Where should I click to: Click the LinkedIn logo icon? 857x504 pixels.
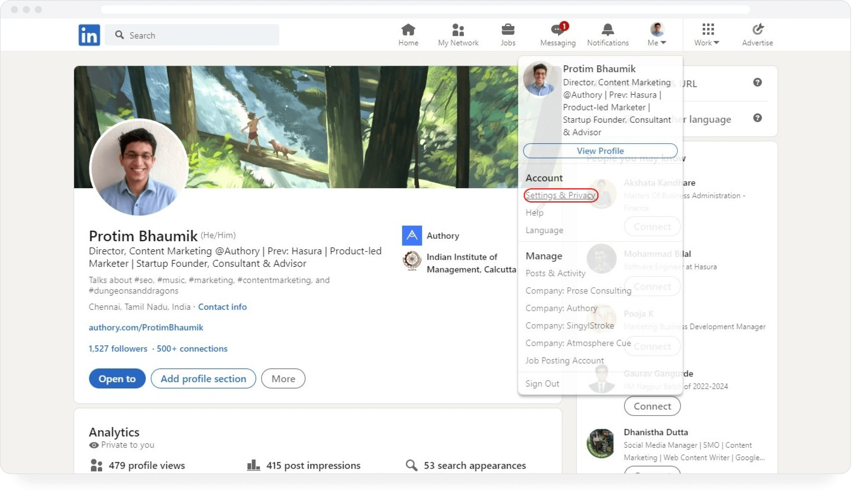tap(89, 35)
